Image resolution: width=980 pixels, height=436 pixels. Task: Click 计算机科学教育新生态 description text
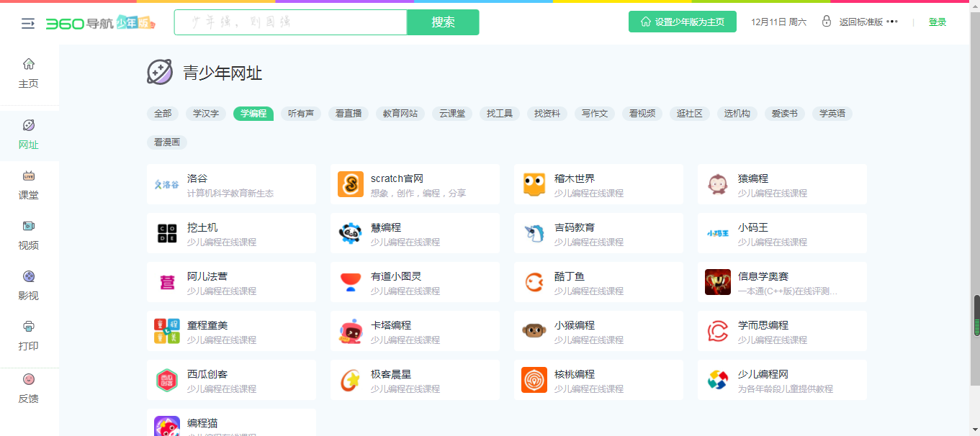tap(230, 194)
